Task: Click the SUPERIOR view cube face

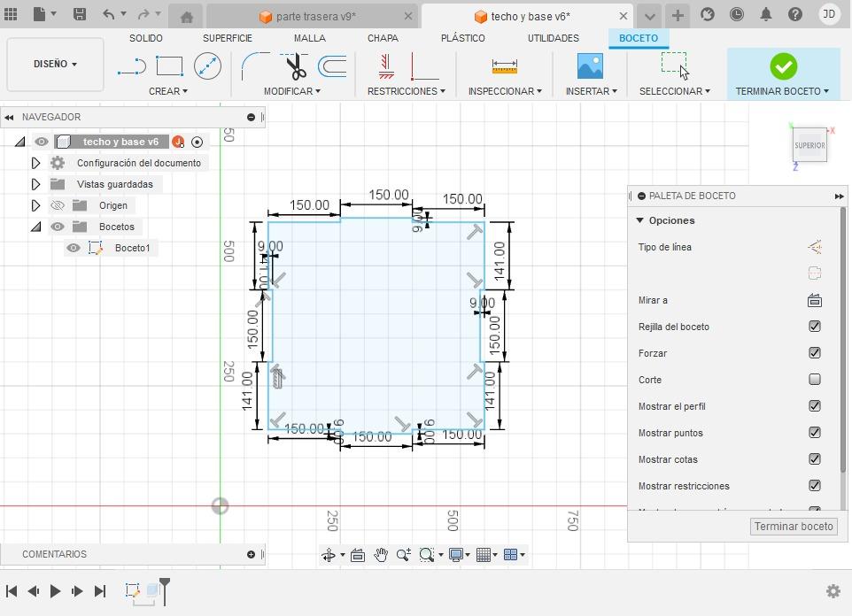Action: point(809,145)
